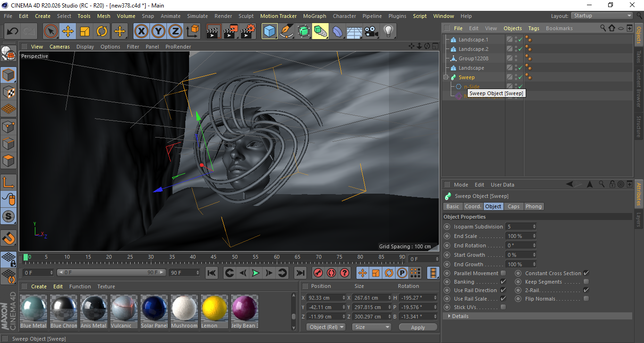Select Group12208 object
644x343 pixels.
(473, 58)
